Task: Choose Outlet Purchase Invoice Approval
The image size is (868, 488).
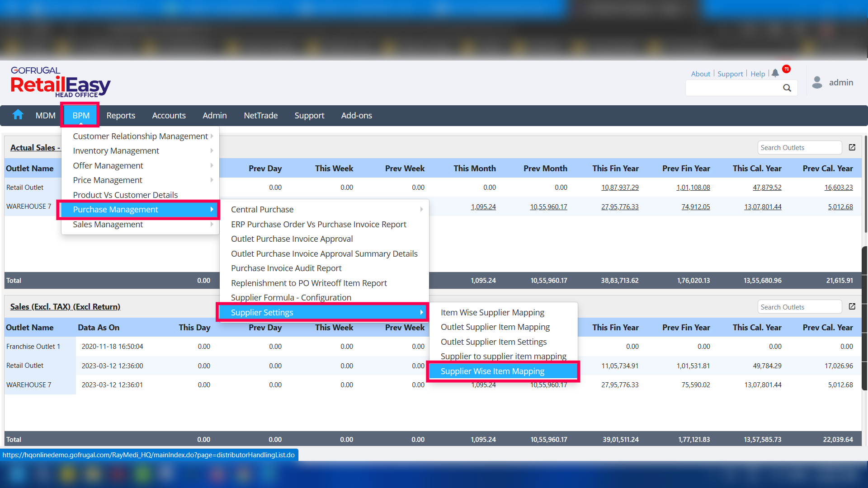Action: pyautogui.click(x=292, y=239)
